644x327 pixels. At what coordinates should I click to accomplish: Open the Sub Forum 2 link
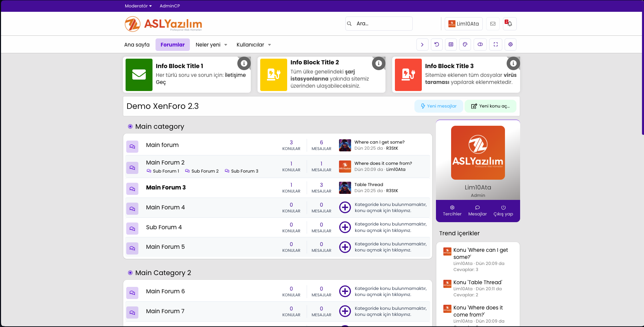[x=205, y=171]
